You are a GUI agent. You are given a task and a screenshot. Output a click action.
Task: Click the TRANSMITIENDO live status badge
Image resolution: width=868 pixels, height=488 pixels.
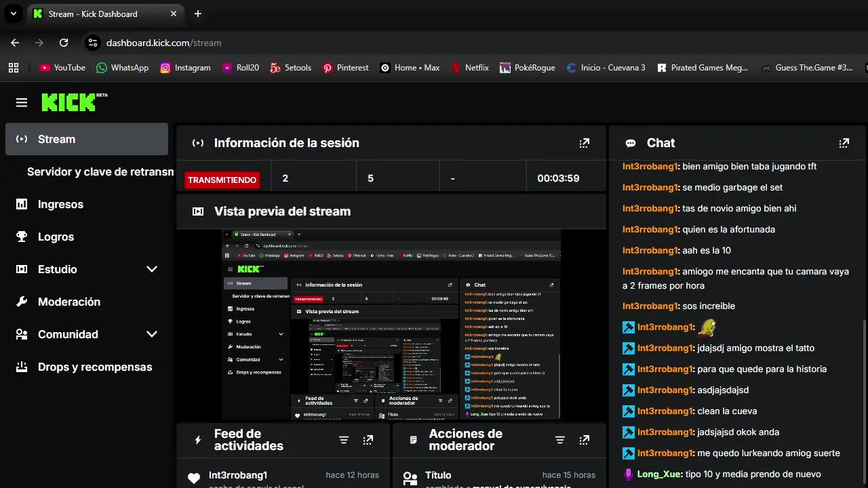[222, 180]
